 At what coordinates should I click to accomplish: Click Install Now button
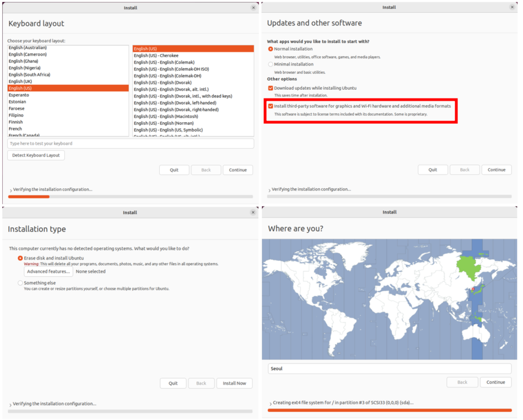(234, 383)
